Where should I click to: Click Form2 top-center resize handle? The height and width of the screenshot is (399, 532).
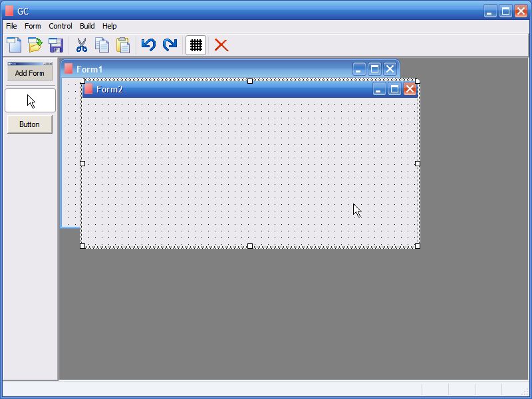pyautogui.click(x=250, y=81)
